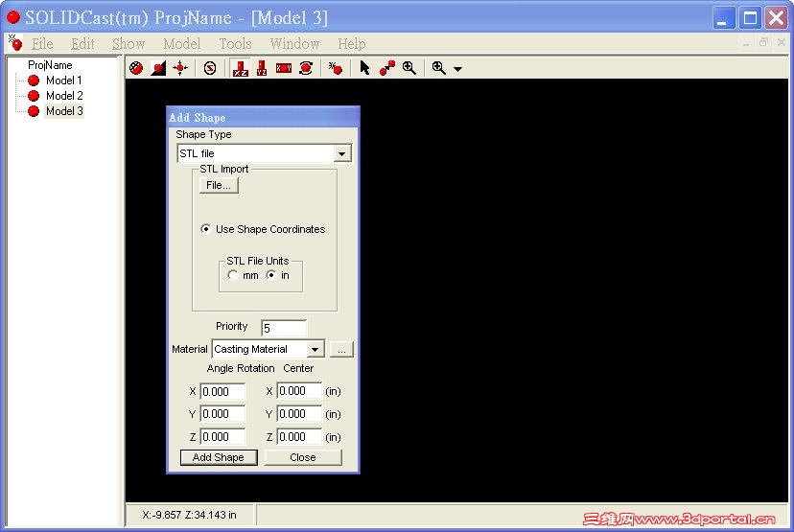Open the Window menu
The image size is (794, 532).
[294, 43]
